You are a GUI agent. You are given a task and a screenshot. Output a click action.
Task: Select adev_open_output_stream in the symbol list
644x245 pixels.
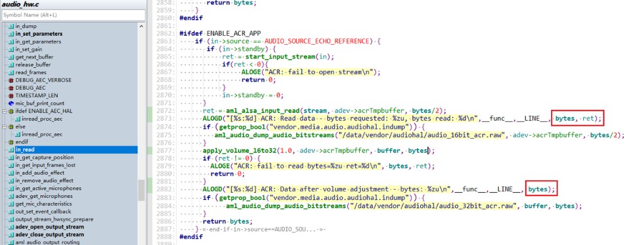coord(49,227)
